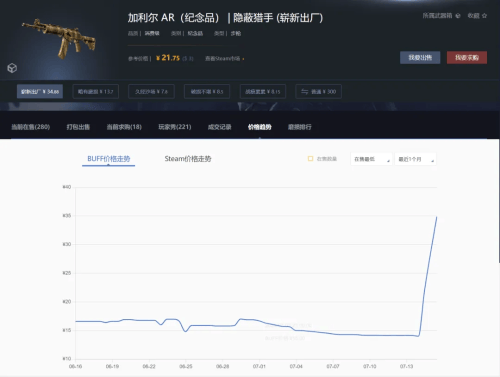
Task: Click the blue 我要出售 button
Action: pyautogui.click(x=420, y=58)
